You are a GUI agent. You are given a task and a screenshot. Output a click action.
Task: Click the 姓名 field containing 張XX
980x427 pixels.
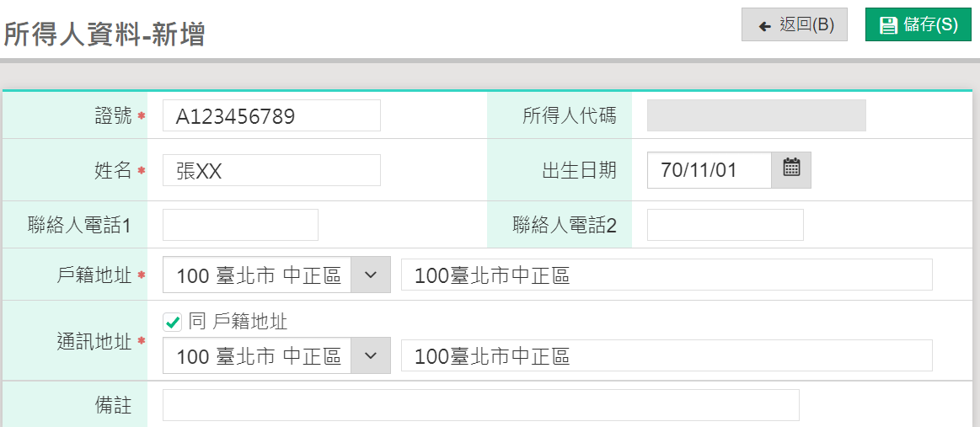click(x=270, y=170)
